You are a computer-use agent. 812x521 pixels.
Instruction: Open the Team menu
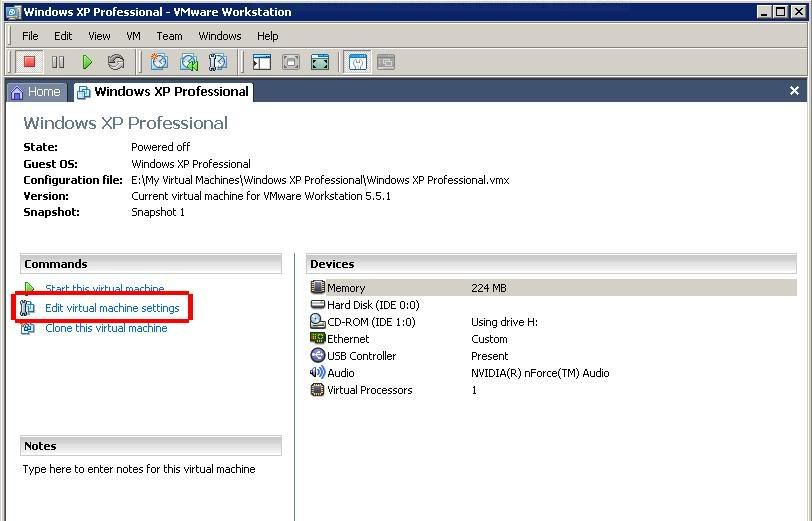pyautogui.click(x=169, y=36)
